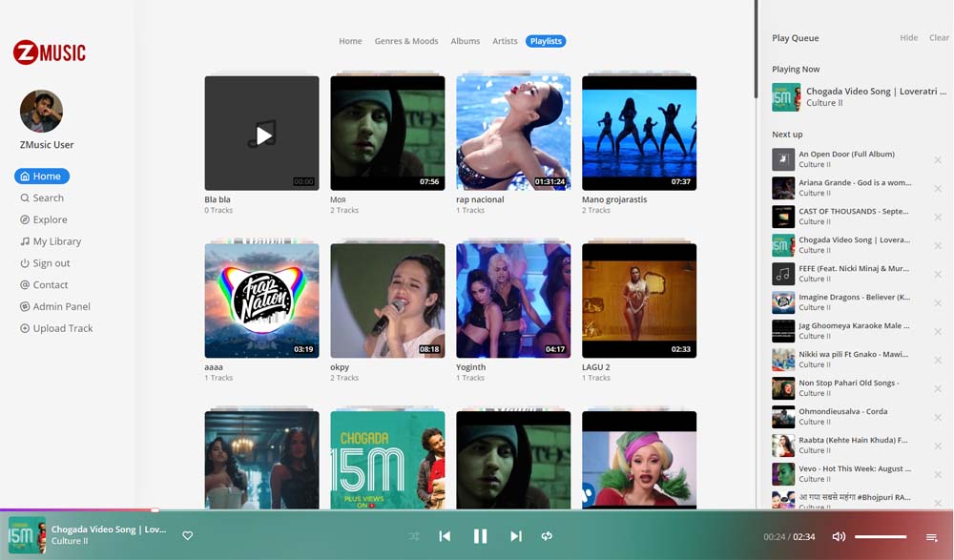Image resolution: width=954 pixels, height=560 pixels.
Task: Remove Ariana Grande track from queue
Action: [938, 188]
